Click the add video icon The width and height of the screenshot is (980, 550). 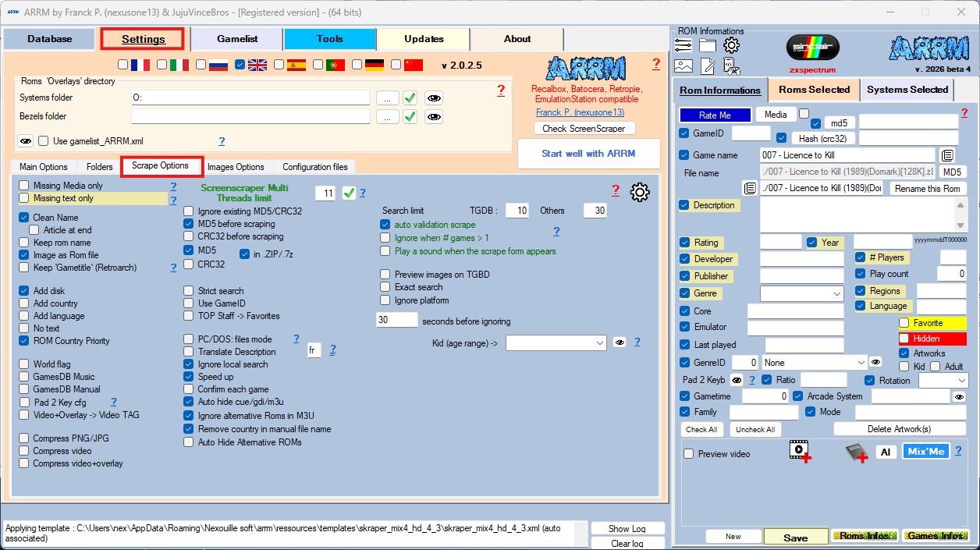800,452
